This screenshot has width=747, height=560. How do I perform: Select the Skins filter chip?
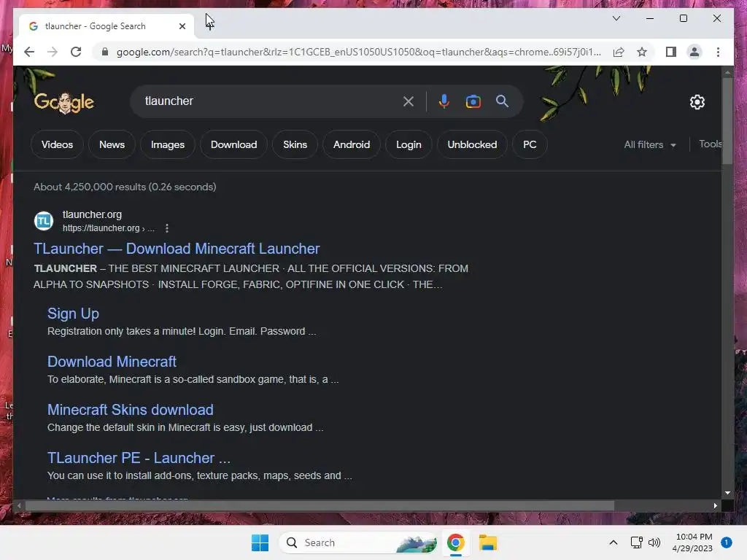coord(295,145)
